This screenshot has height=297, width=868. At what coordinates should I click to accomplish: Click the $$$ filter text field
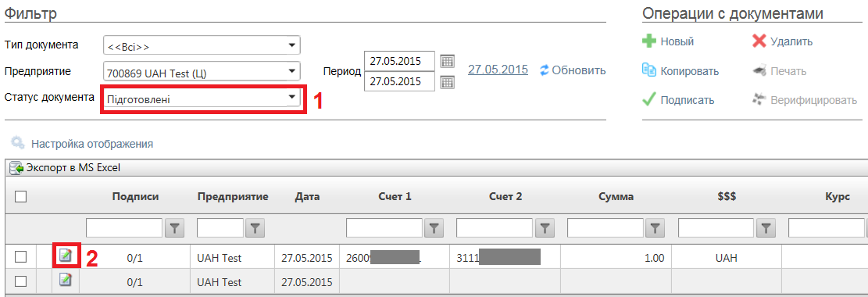point(716,227)
